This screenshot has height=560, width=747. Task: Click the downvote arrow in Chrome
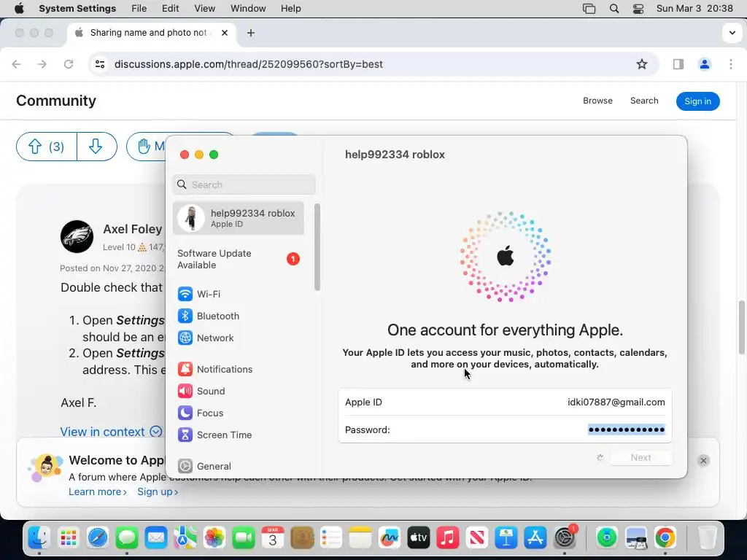[97, 147]
